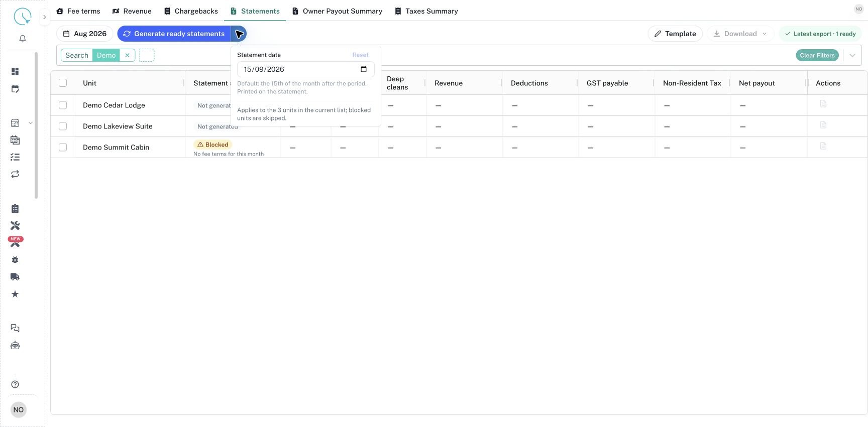Expand the filter bar chevron beside Clear Filters
The height and width of the screenshot is (427, 868).
(x=852, y=55)
